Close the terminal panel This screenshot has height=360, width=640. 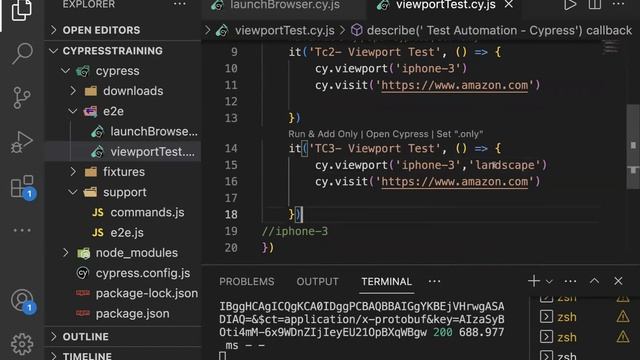coord(618,281)
